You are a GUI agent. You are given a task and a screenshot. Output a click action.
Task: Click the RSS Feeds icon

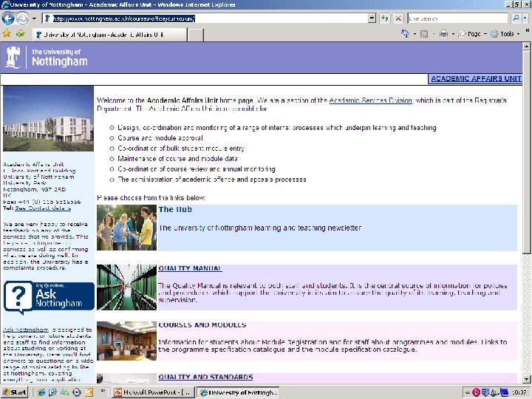tap(424, 33)
